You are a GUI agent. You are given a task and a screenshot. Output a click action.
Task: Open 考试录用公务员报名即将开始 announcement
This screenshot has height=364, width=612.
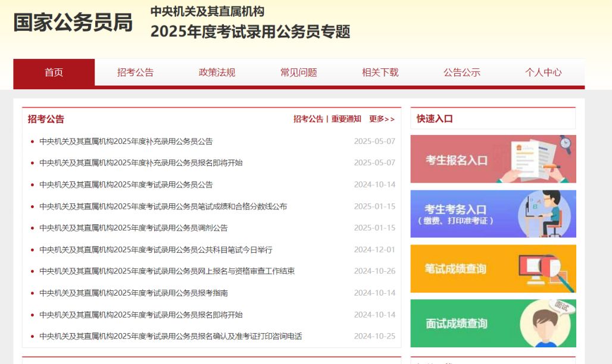tap(141, 315)
